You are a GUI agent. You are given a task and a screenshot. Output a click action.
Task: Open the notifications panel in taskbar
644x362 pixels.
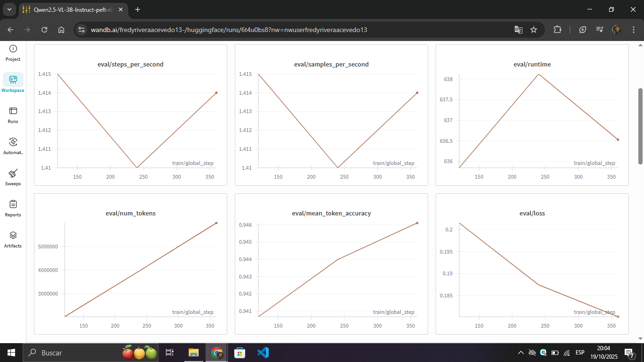(x=629, y=352)
